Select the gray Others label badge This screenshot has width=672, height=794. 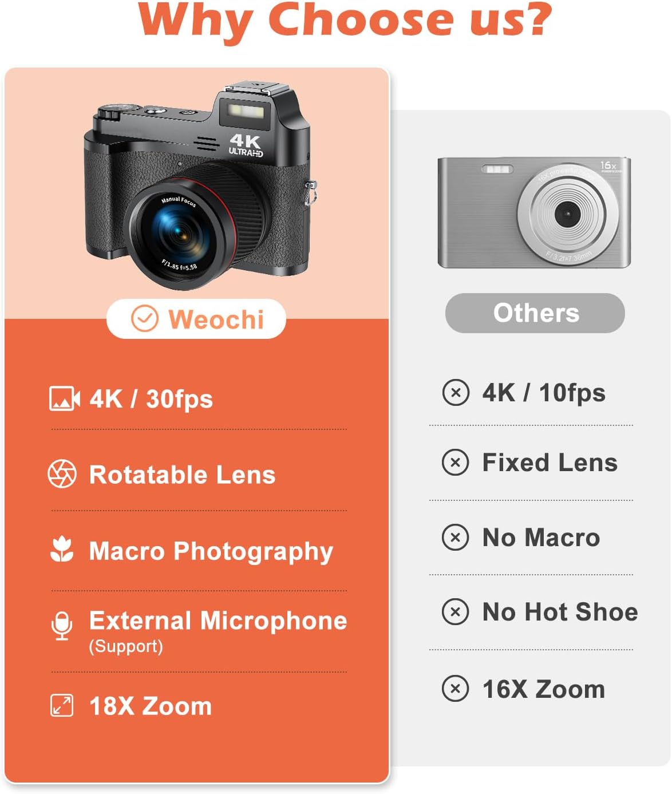pyautogui.click(x=535, y=313)
